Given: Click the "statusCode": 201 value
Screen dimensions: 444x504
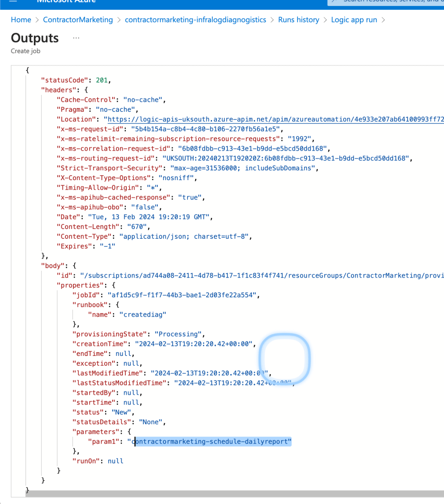Looking at the screenshot, I should pyautogui.click(x=101, y=80).
